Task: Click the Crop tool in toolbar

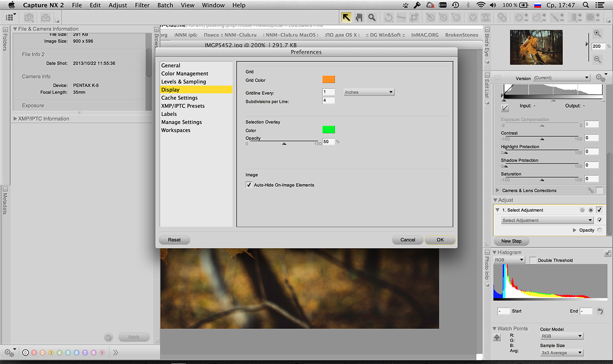Action: [x=414, y=17]
